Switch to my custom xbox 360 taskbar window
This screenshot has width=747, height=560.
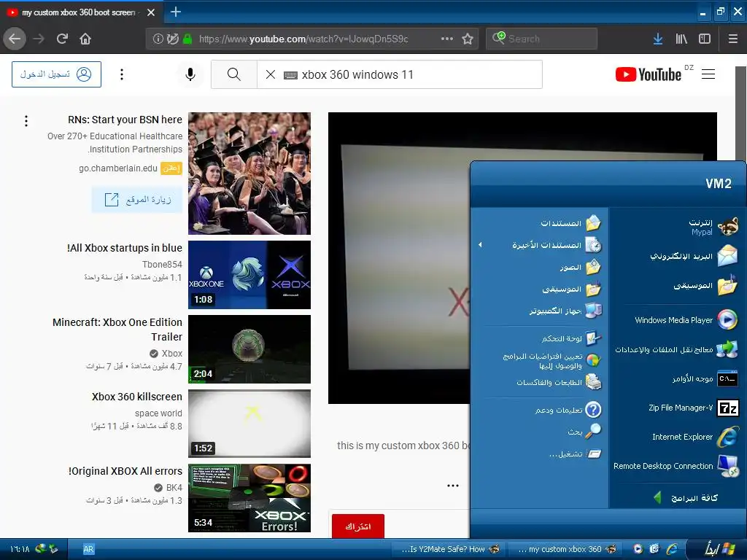(x=567, y=549)
